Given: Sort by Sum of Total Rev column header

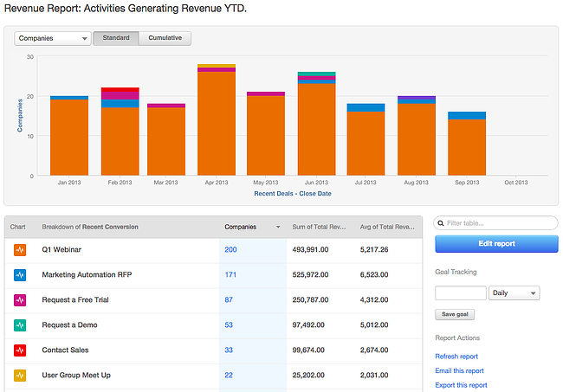Looking at the screenshot, I should 319,227.
